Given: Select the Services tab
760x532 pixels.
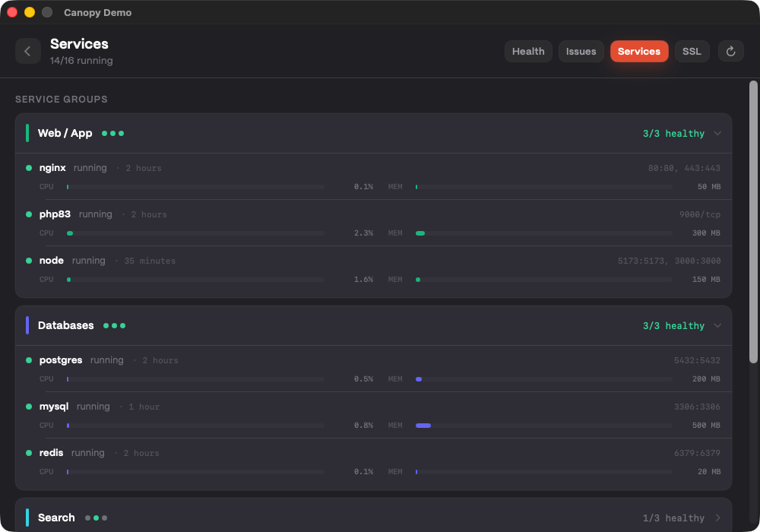Looking at the screenshot, I should pos(639,52).
